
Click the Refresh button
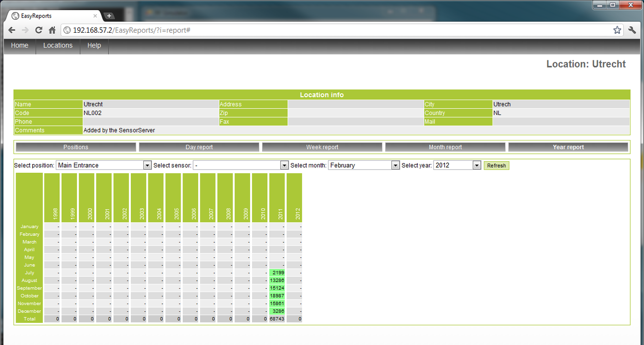coord(496,165)
